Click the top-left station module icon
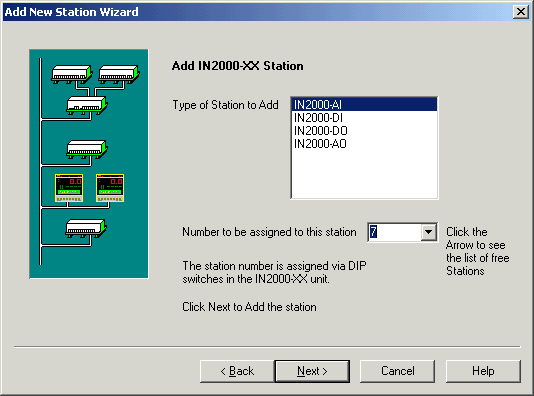 (72, 74)
